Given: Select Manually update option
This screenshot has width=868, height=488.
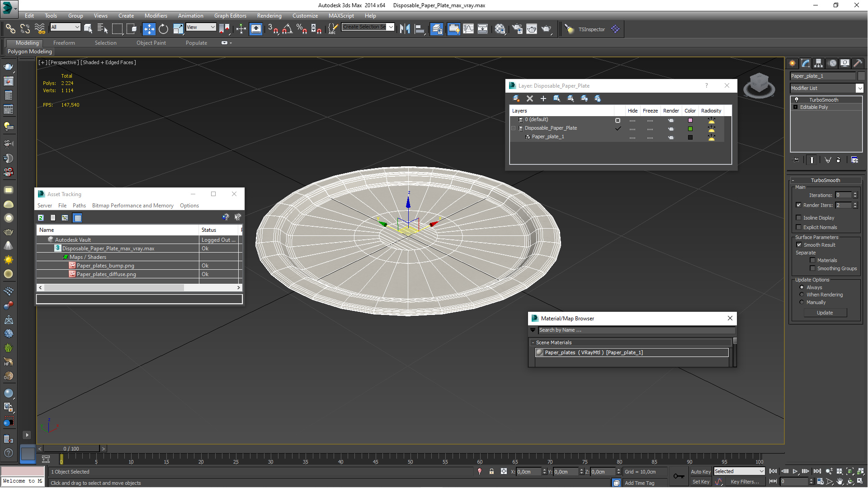Looking at the screenshot, I should pyautogui.click(x=802, y=302).
